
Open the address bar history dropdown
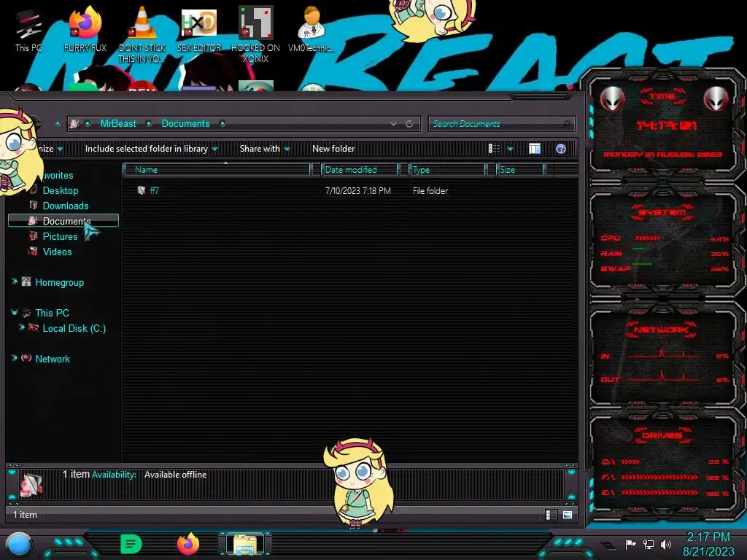point(393,124)
